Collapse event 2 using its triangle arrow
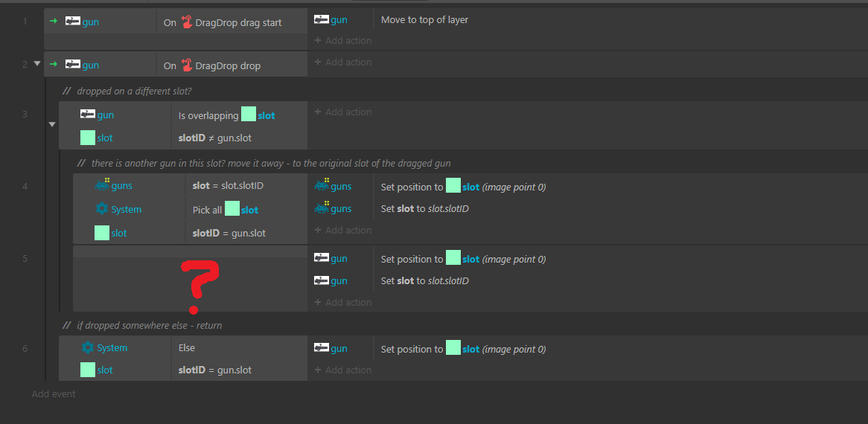The image size is (868, 424). [x=37, y=64]
